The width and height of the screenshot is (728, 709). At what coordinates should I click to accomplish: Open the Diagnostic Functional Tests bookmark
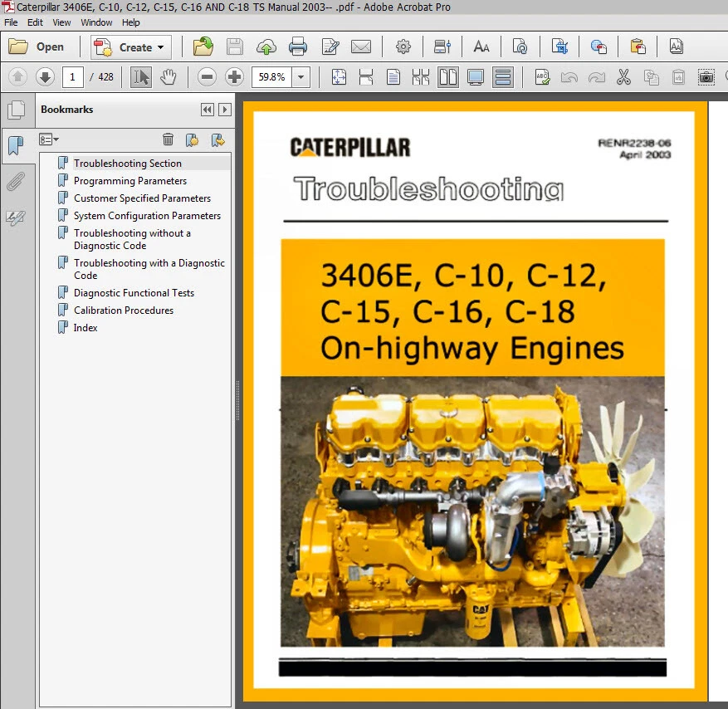point(134,292)
